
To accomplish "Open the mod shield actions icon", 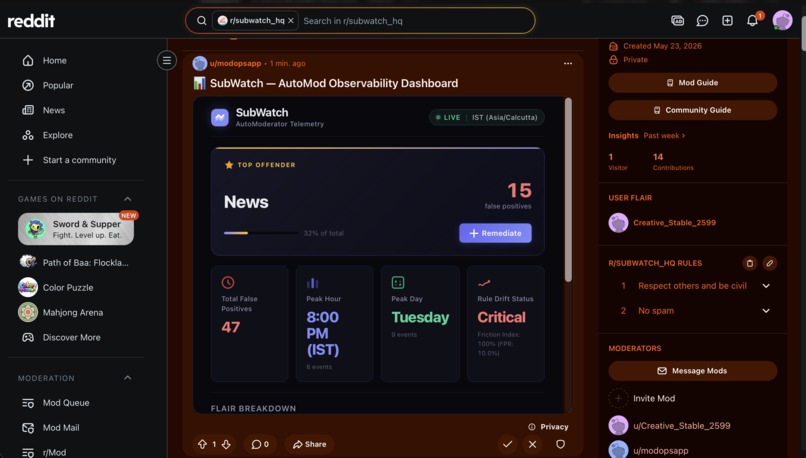I will click(560, 444).
